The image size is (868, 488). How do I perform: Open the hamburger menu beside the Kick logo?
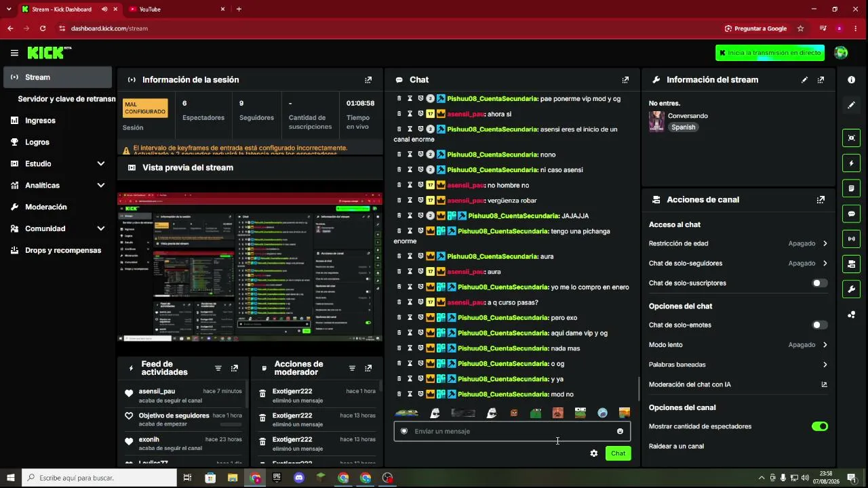tap(14, 53)
